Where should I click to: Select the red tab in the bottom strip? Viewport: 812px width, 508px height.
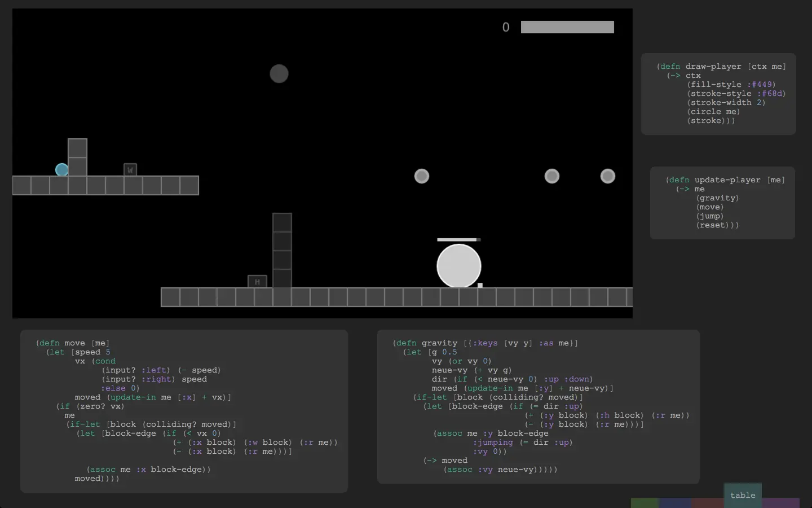tap(708, 503)
